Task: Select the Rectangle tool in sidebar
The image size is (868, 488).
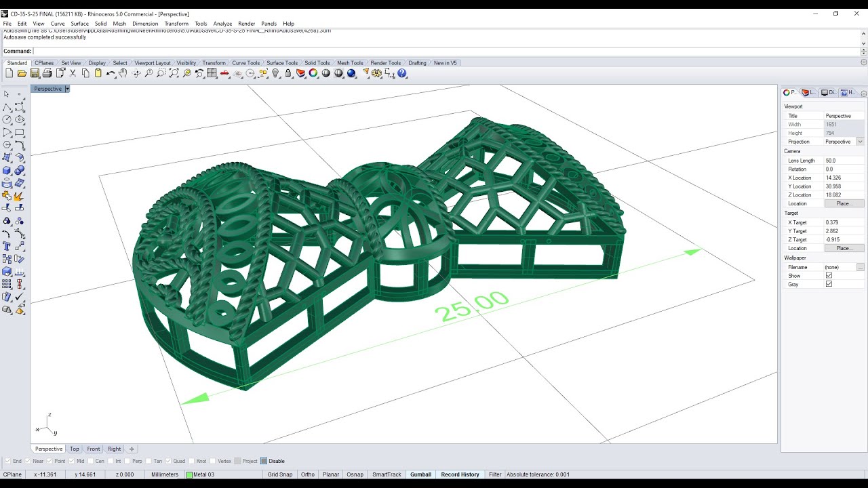Action: pyautogui.click(x=20, y=132)
